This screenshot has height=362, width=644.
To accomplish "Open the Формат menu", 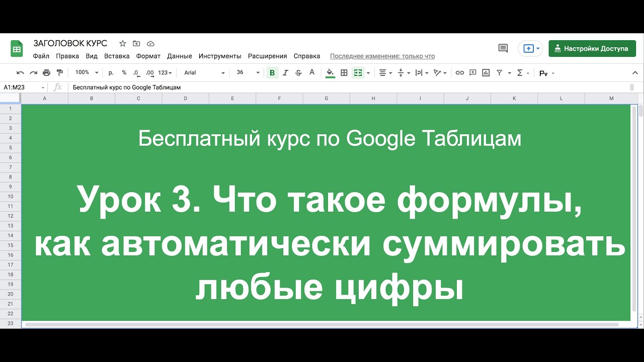I will pyautogui.click(x=148, y=56).
